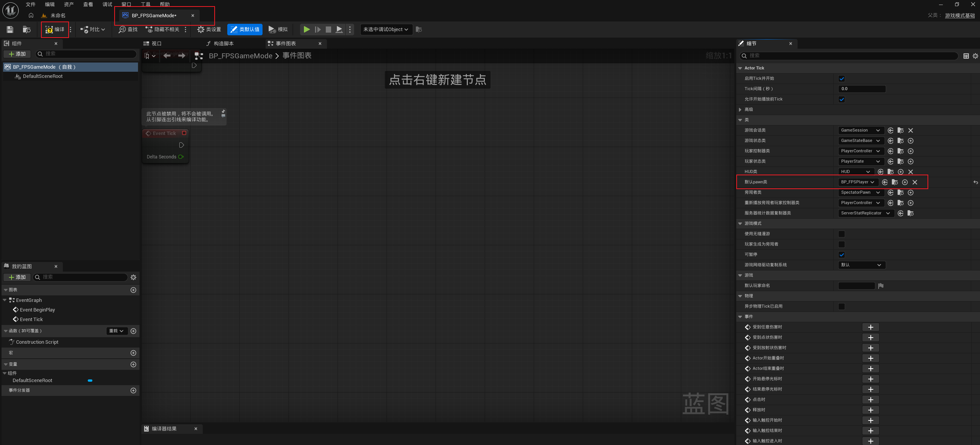980x445 pixels.
Task: Click the Advance frame play button
Action: [318, 30]
